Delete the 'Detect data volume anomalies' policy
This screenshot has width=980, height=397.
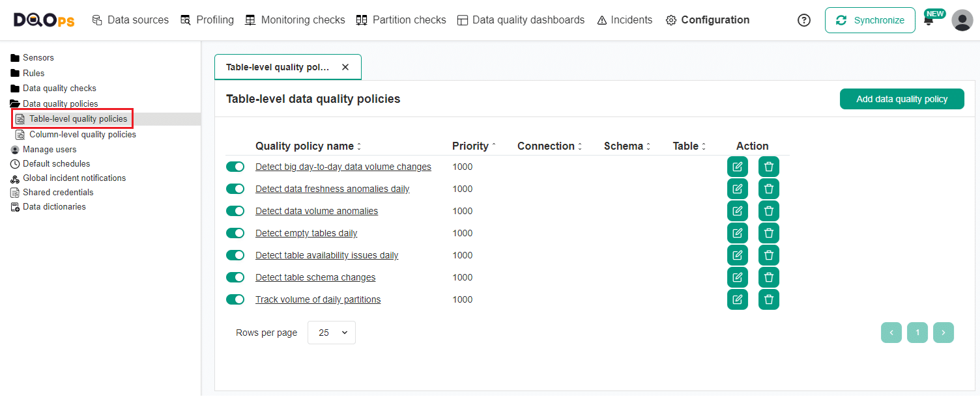coord(769,211)
